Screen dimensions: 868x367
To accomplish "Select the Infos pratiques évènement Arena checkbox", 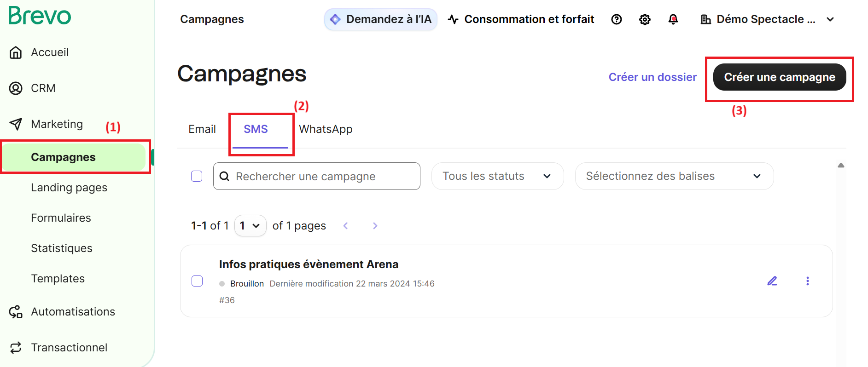I will click(x=197, y=281).
